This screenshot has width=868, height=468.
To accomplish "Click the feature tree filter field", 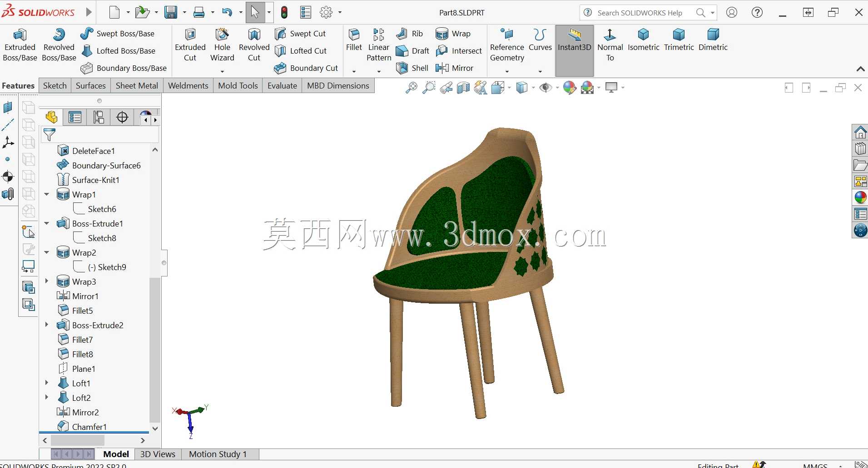I will [100, 135].
